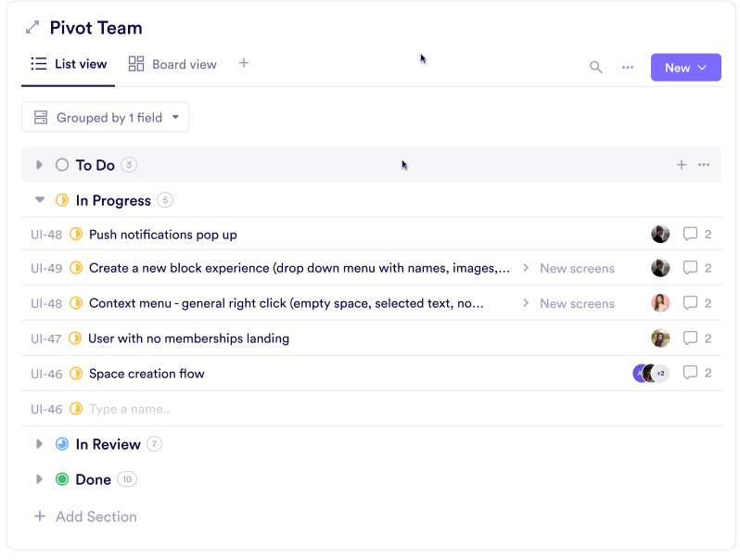Open the Context menu - general right click task

286,303
